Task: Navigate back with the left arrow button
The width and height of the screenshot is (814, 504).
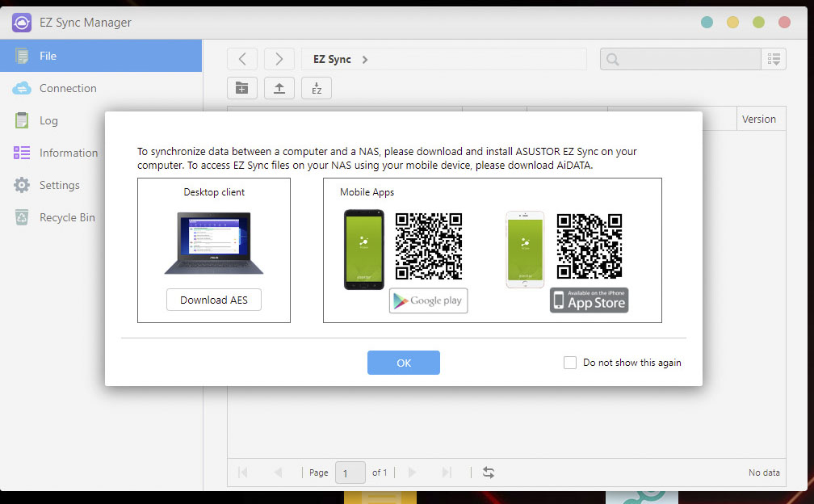Action: (242, 59)
